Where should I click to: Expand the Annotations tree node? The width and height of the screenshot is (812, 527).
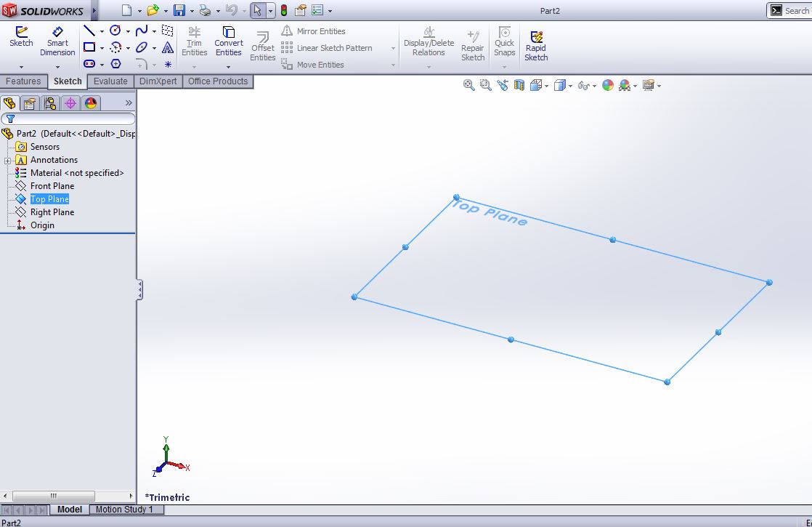pos(6,160)
